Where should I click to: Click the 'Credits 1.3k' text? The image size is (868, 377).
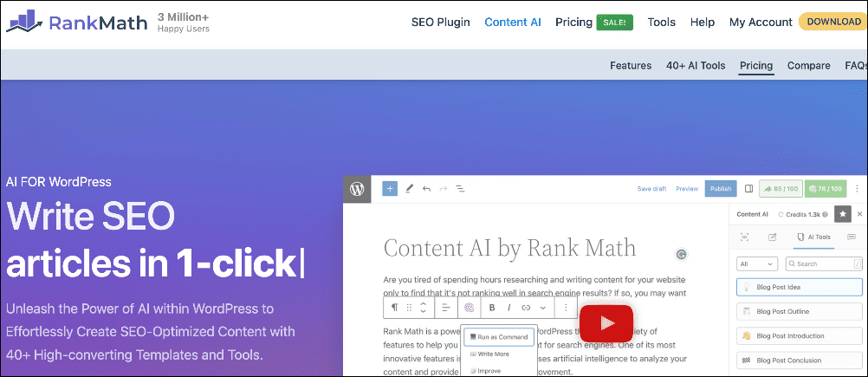click(803, 214)
